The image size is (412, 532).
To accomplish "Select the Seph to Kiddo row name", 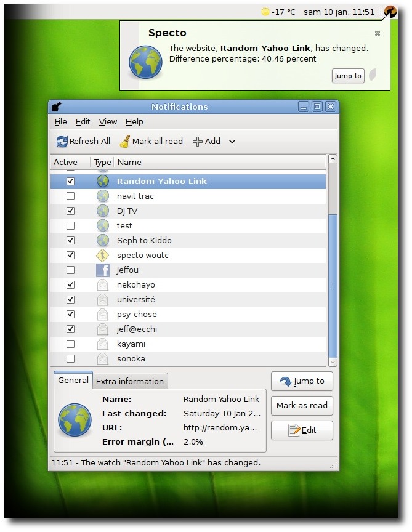I will [x=144, y=241].
